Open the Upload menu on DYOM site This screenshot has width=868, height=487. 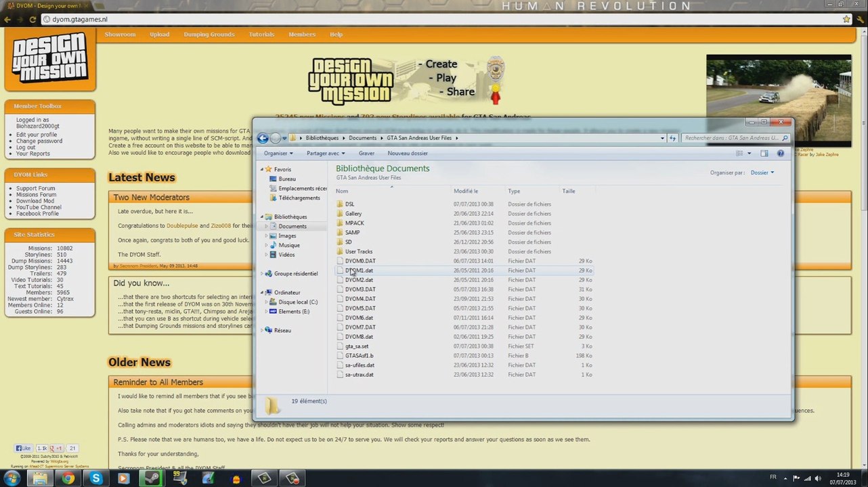pos(160,34)
